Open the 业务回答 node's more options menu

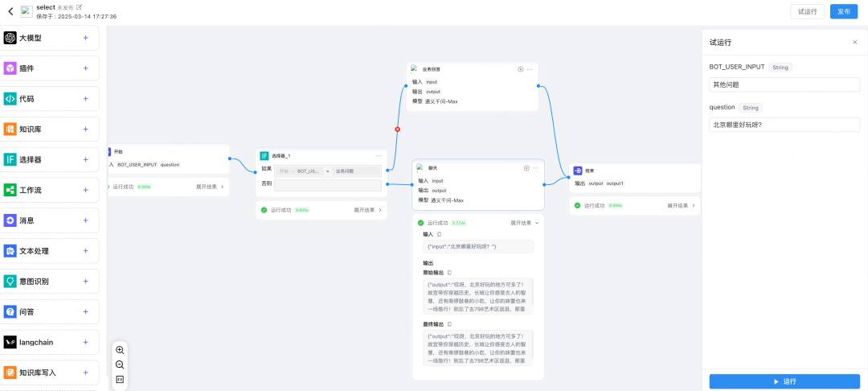coord(530,69)
